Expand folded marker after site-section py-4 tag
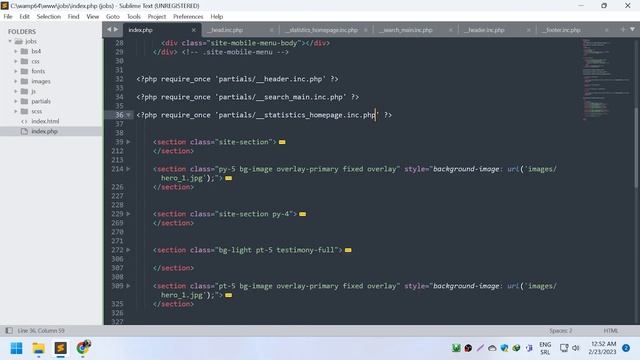The height and width of the screenshot is (360, 640). (302, 214)
